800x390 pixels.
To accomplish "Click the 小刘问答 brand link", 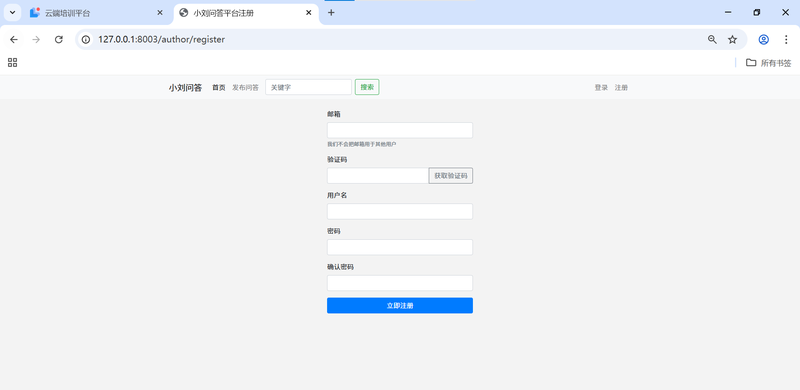I will click(x=185, y=88).
